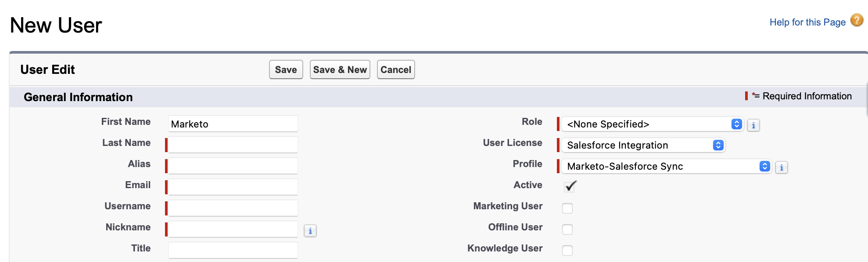Click the Save & New button
This screenshot has height=262, width=868.
340,69
